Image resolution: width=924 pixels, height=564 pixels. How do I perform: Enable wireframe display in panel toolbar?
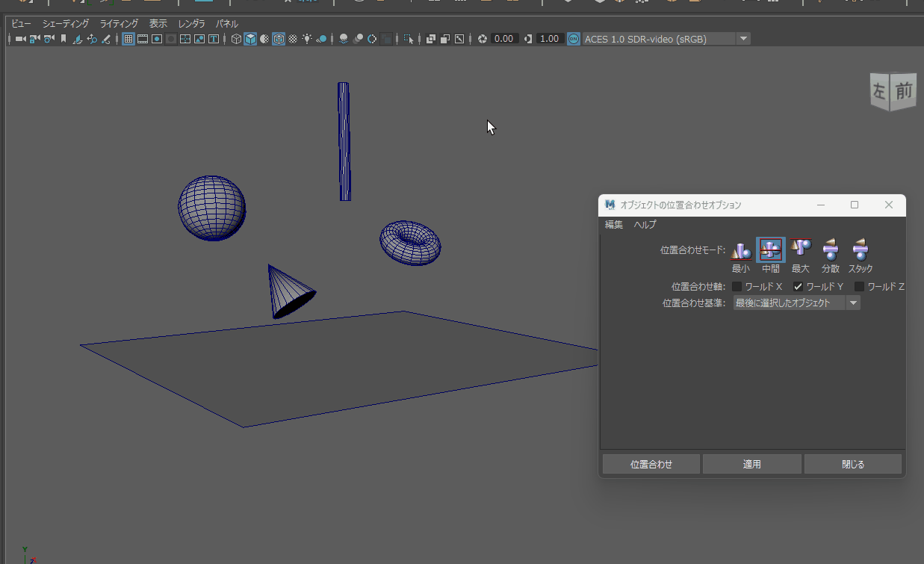pyautogui.click(x=236, y=39)
